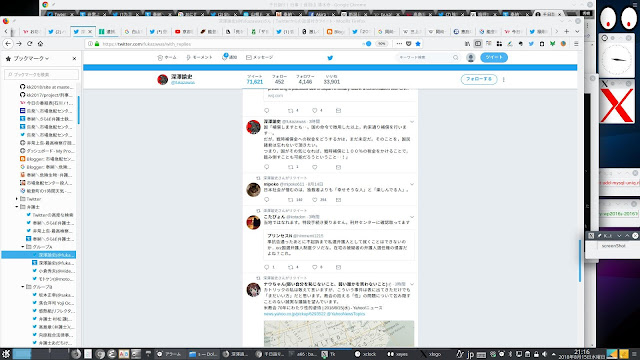The image size is (640, 360).
Task: Click the blue Tweet compose button
Action: [x=494, y=57]
